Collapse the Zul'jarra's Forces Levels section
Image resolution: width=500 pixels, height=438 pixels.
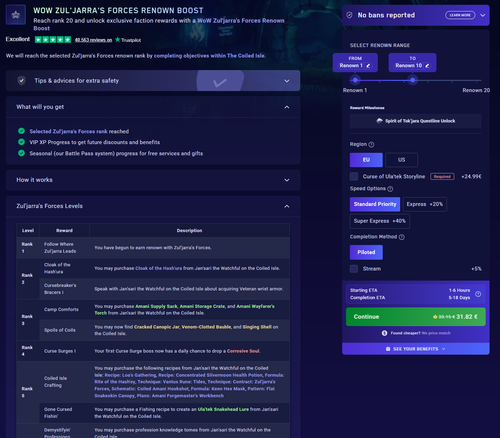[x=287, y=206]
